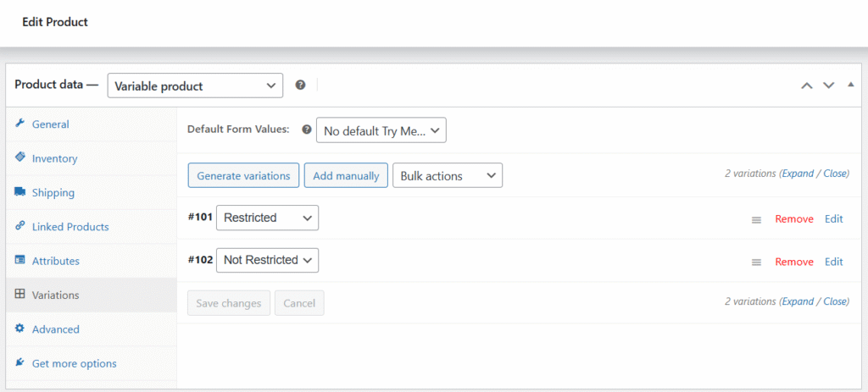Click the help icon beside product type
The width and height of the screenshot is (868, 392).
(300, 86)
